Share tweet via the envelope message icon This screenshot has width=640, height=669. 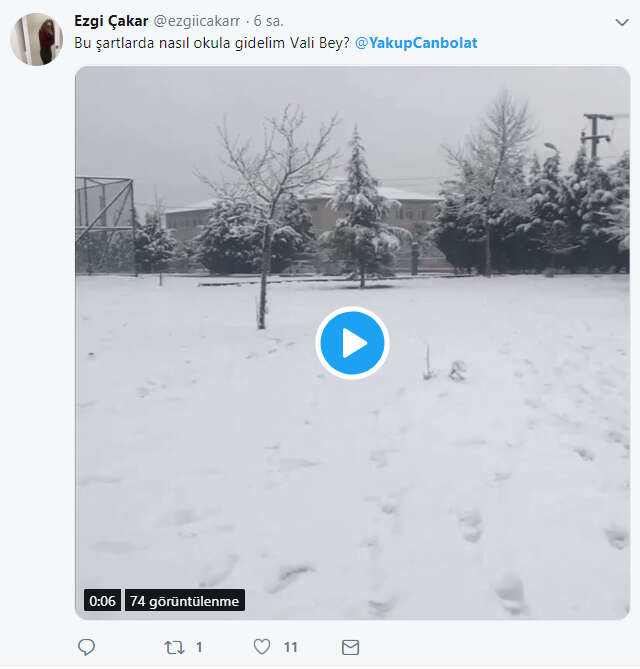[350, 647]
